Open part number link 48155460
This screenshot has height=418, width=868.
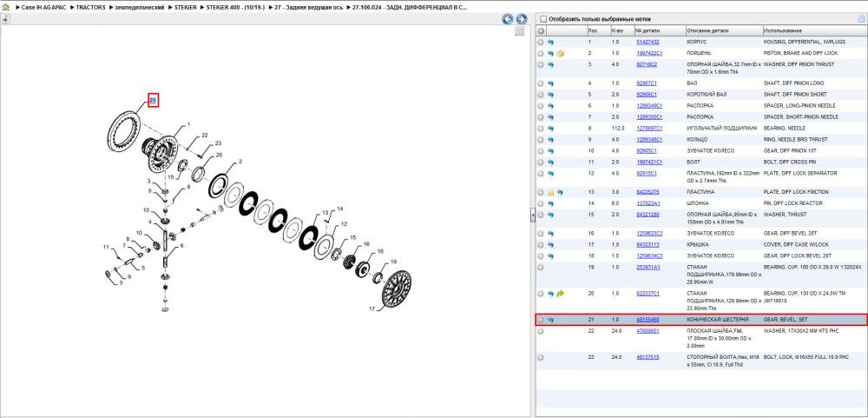(x=648, y=320)
